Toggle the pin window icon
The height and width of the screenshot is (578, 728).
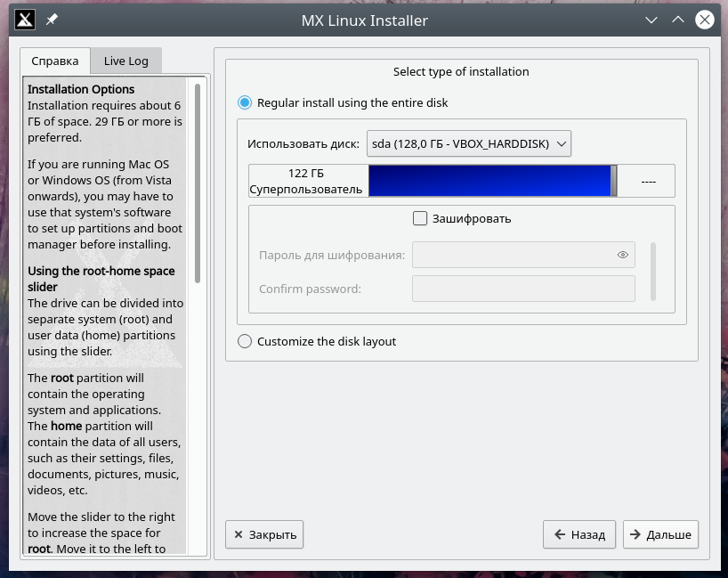[x=52, y=20]
